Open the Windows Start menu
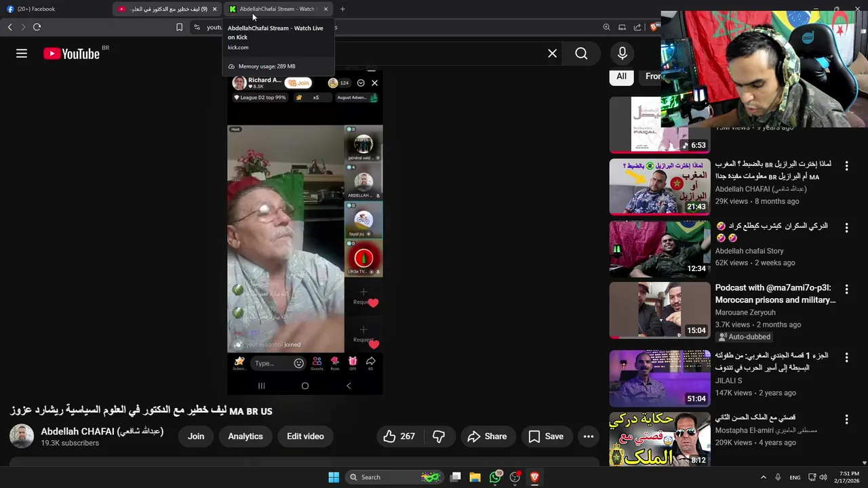This screenshot has height=488, width=868. coord(334,477)
